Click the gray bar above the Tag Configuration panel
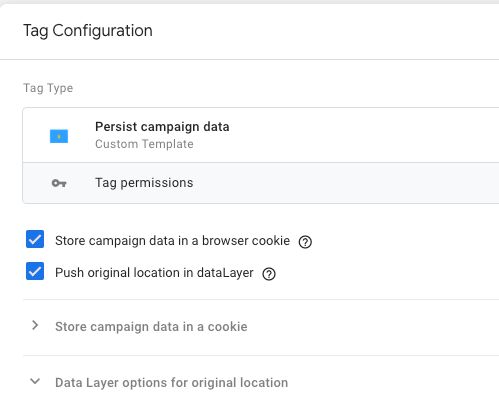499x403 pixels. coord(249,2)
